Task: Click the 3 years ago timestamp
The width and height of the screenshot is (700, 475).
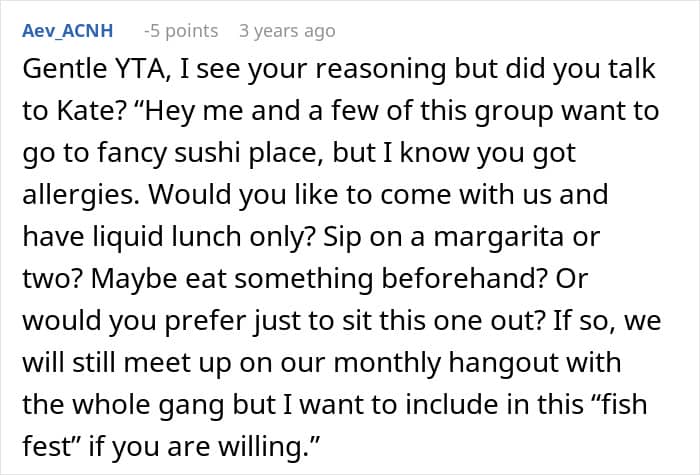Action: click(287, 31)
